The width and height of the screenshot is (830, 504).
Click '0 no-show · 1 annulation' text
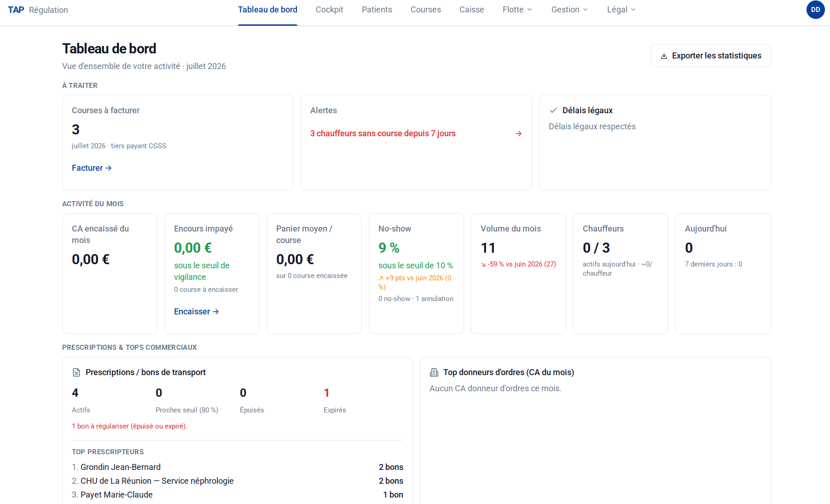pyautogui.click(x=416, y=299)
